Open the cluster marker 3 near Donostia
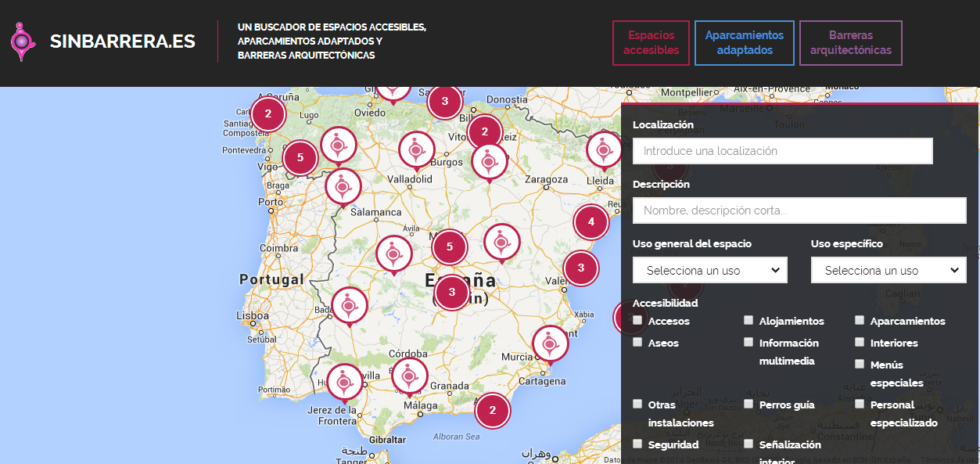This screenshot has width=980, height=464. click(445, 101)
